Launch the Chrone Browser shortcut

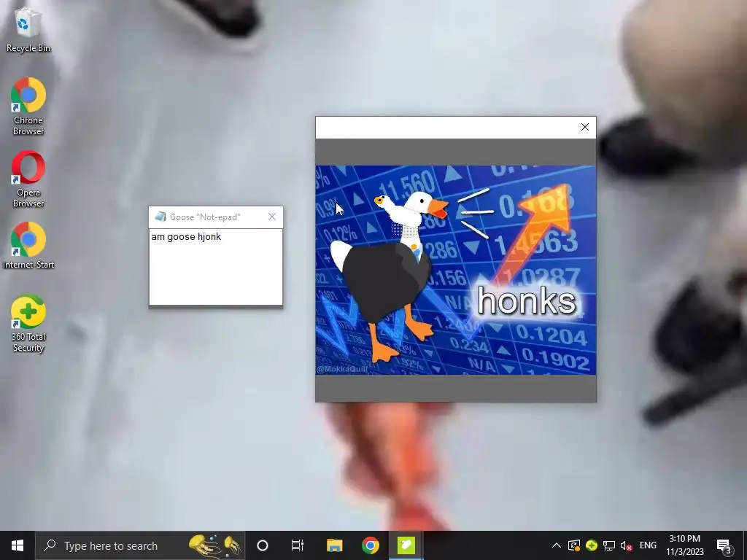tap(28, 106)
